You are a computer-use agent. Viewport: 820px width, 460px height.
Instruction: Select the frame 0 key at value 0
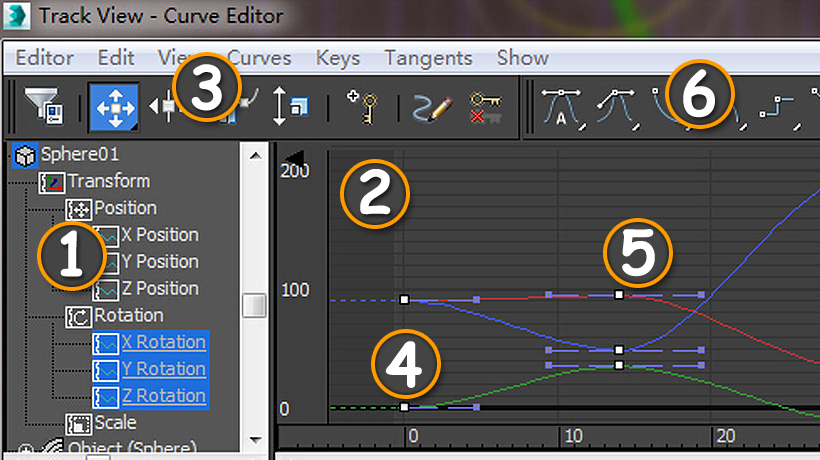(x=404, y=407)
